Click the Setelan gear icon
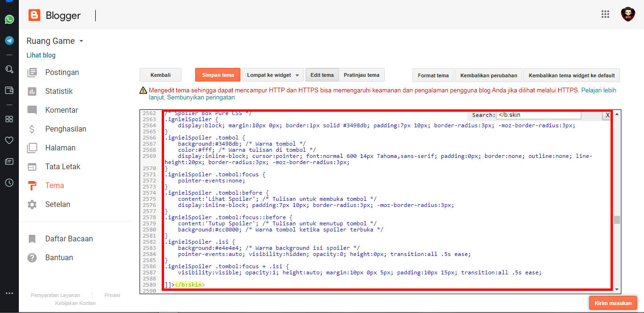 [32, 205]
